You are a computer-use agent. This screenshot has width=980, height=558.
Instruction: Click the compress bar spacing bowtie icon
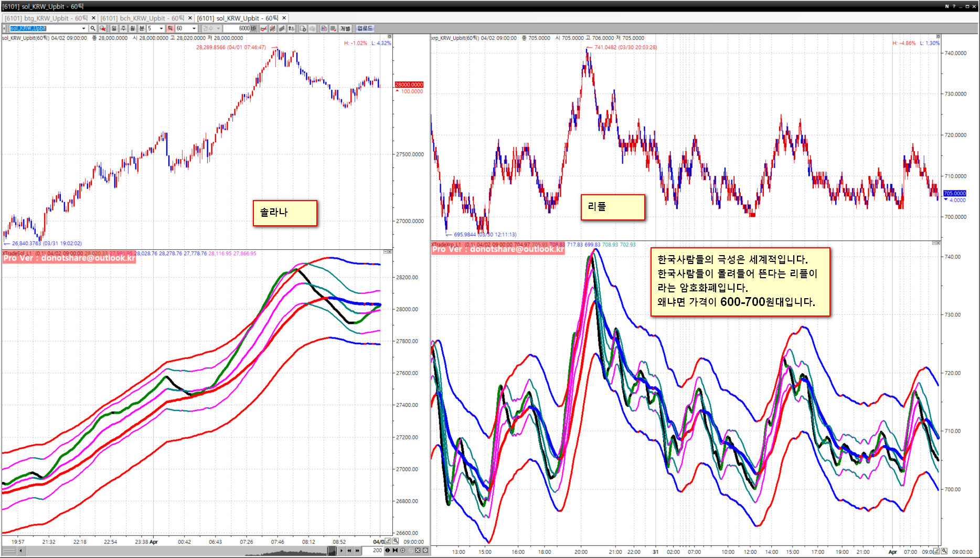[x=395, y=551]
